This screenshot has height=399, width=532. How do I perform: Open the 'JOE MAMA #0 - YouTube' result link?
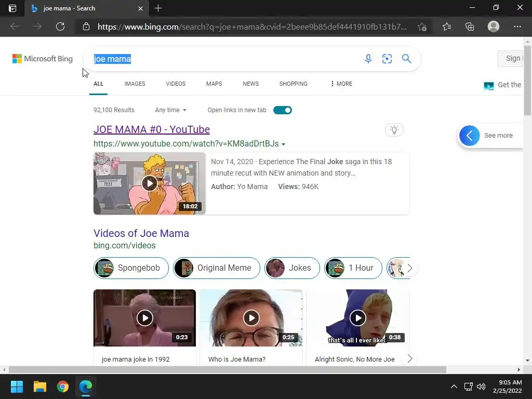[152, 129]
